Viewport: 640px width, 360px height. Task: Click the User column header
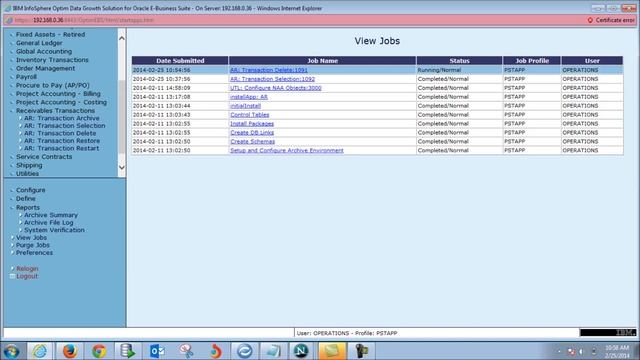coord(592,61)
